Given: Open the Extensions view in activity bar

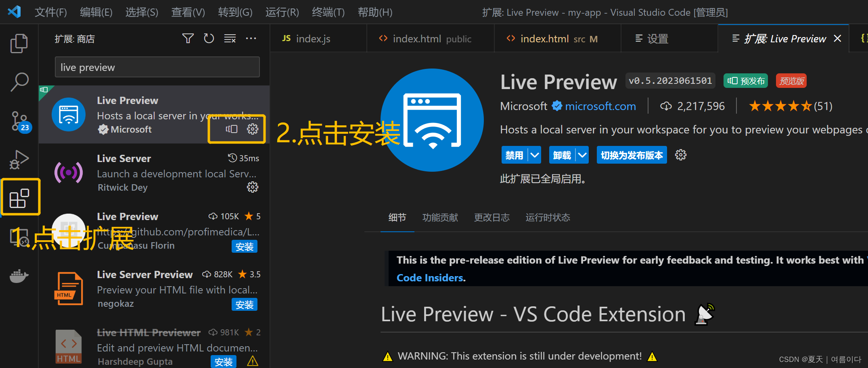Looking at the screenshot, I should pyautogui.click(x=19, y=198).
